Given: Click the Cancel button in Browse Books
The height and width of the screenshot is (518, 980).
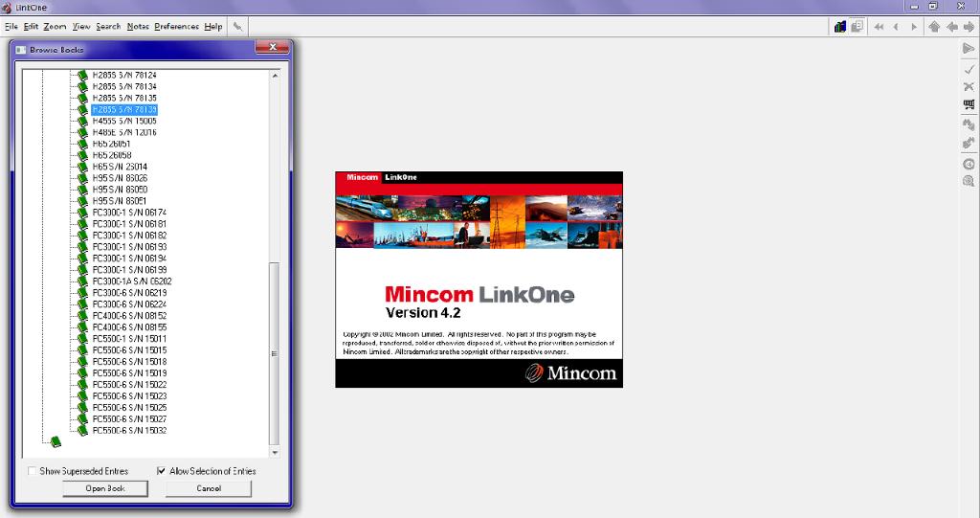Looking at the screenshot, I should (x=209, y=488).
